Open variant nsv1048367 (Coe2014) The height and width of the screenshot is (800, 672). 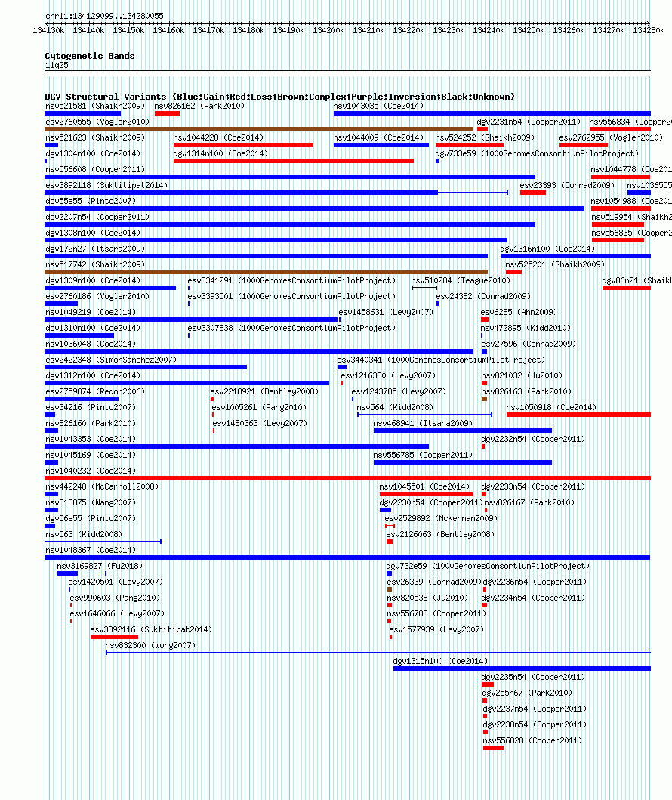[x=91, y=550]
